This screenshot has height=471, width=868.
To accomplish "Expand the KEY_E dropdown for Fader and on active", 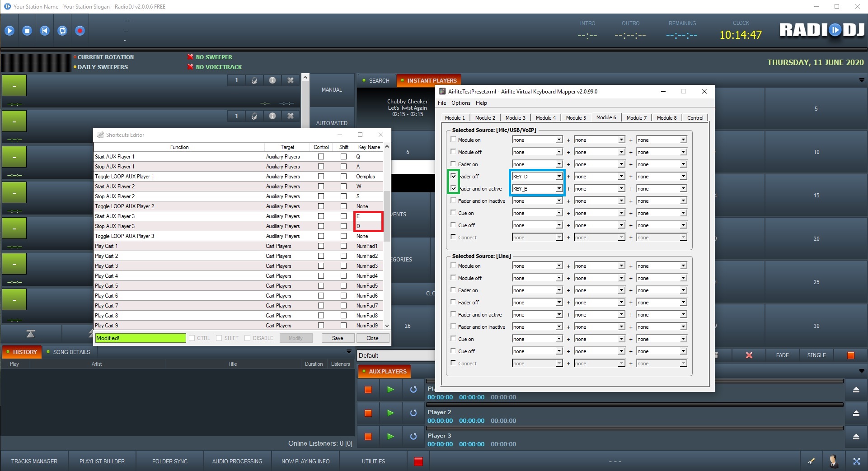I will point(559,189).
